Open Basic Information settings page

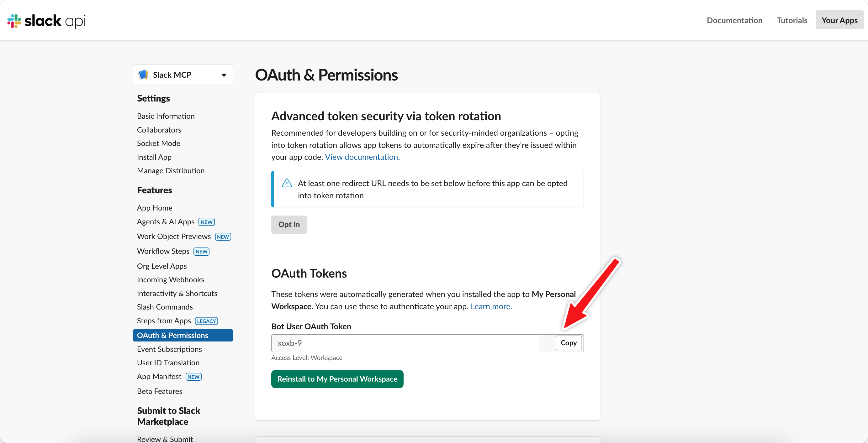point(166,116)
